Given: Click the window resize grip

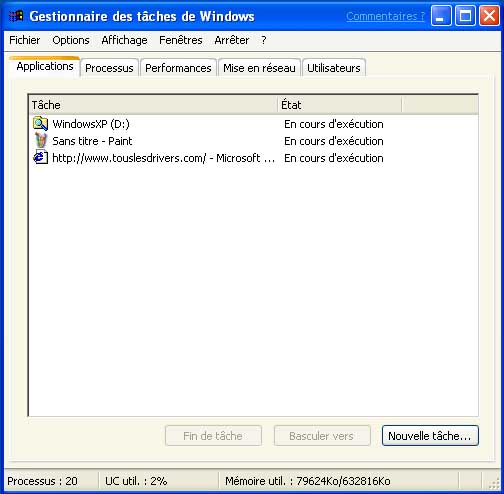Looking at the screenshot, I should (495, 484).
